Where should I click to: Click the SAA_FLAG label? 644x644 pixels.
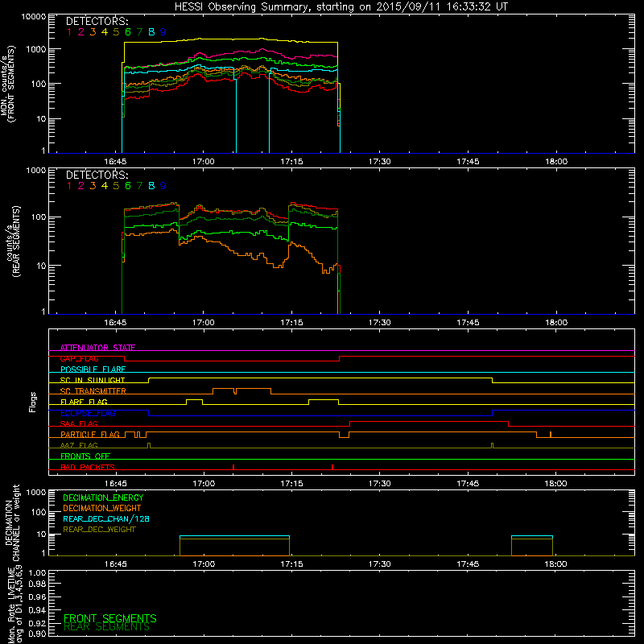(79, 423)
